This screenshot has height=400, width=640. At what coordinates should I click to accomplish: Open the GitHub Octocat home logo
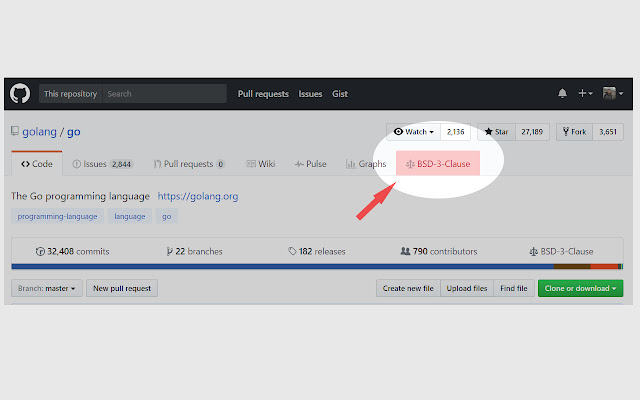pos(20,93)
